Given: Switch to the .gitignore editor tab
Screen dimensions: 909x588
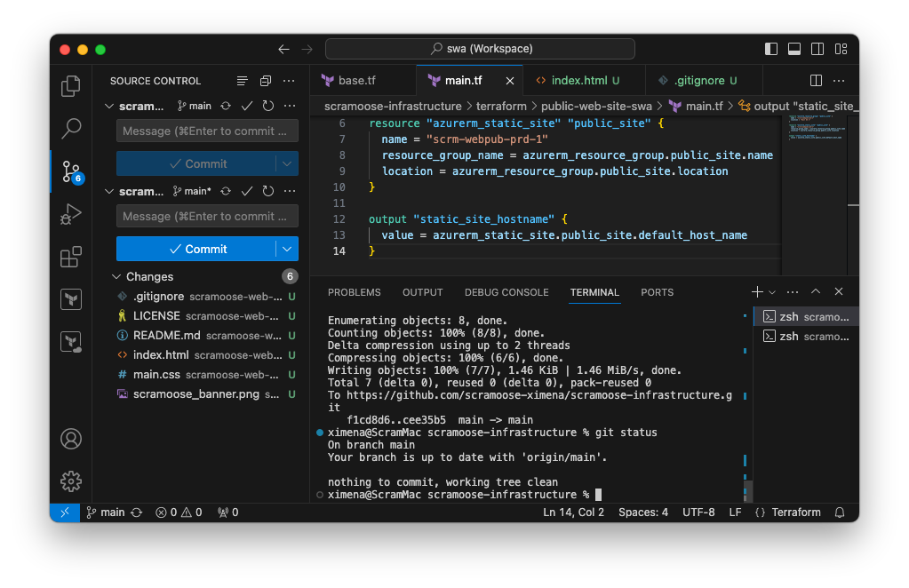Looking at the screenshot, I should click(x=704, y=81).
